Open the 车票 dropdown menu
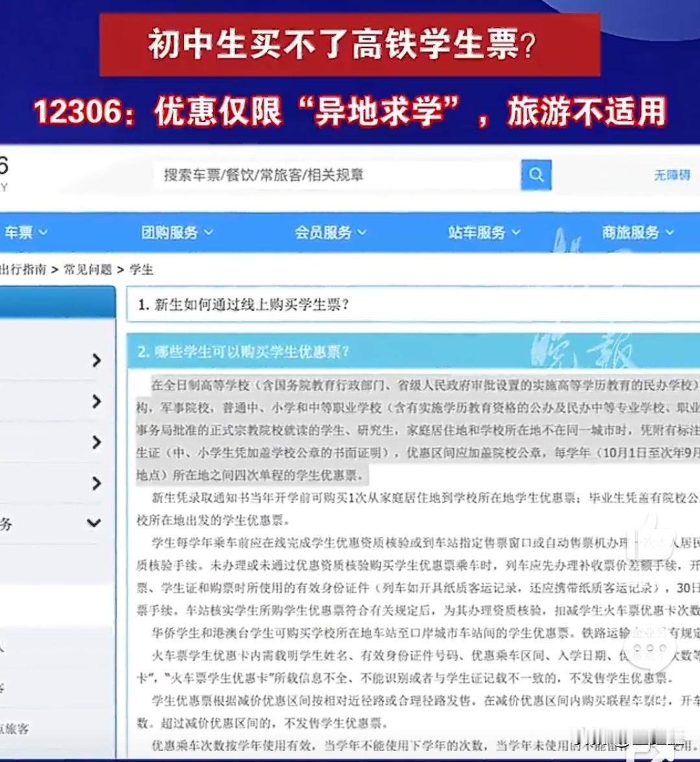Viewport: 700px width, 762px height. 26,232
